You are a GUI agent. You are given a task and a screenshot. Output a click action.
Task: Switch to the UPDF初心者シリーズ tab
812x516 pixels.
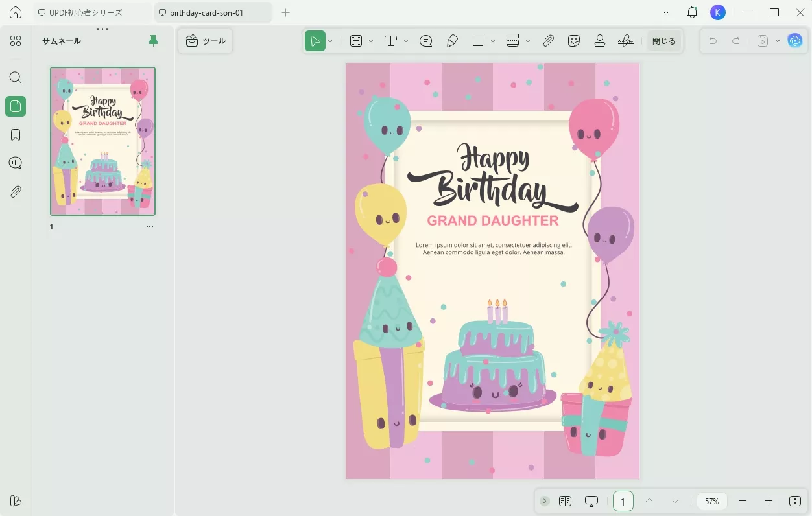92,12
